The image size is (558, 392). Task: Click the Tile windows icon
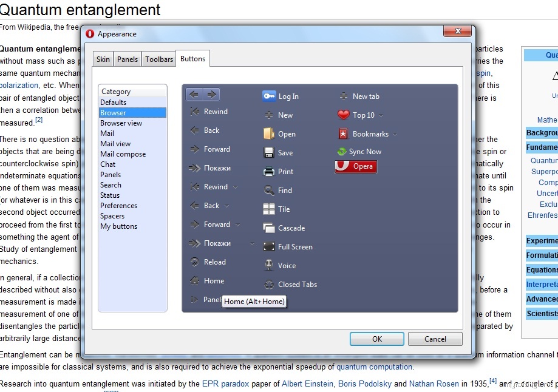click(269, 209)
